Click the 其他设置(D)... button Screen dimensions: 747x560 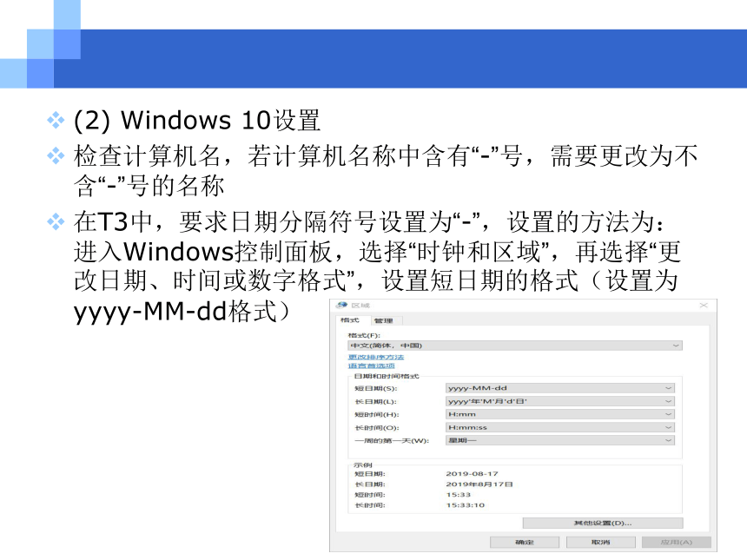coord(603,523)
